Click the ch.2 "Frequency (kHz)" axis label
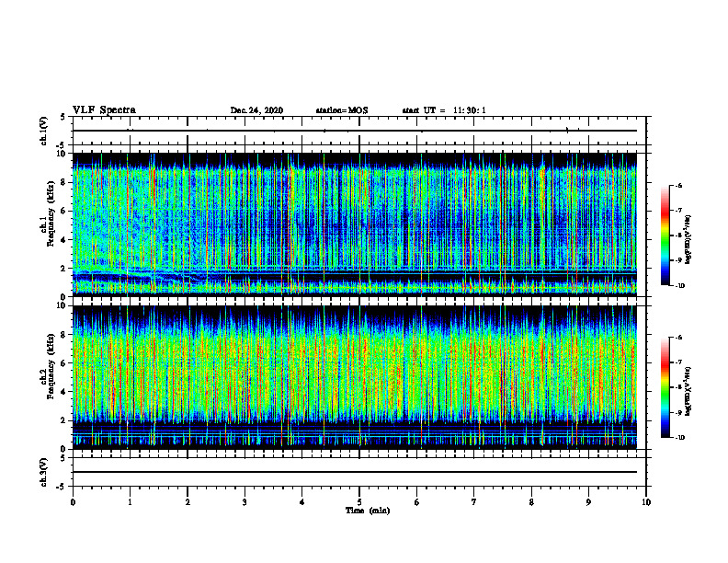Screen dimensions: 728x563 [x=51, y=366]
